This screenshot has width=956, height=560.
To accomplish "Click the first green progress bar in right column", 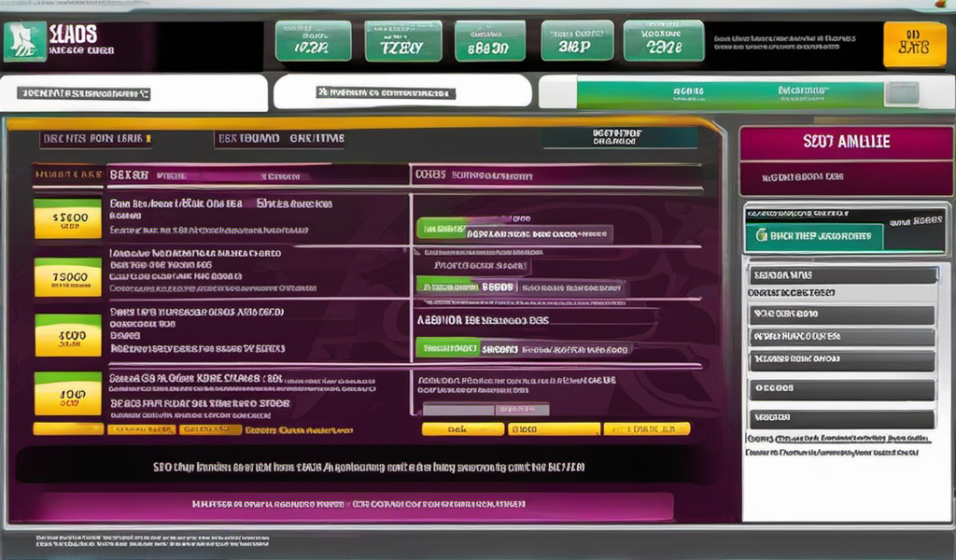I will click(440, 230).
